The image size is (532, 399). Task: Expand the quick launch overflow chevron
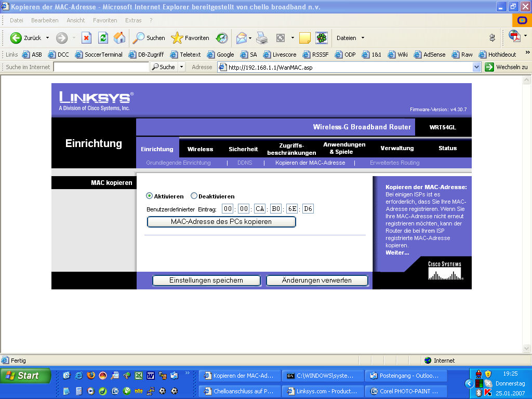187,373
